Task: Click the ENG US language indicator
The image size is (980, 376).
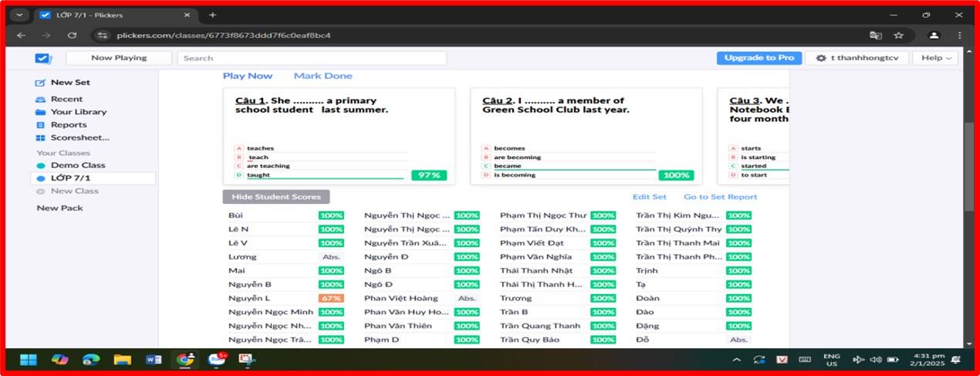Action: tap(831, 360)
